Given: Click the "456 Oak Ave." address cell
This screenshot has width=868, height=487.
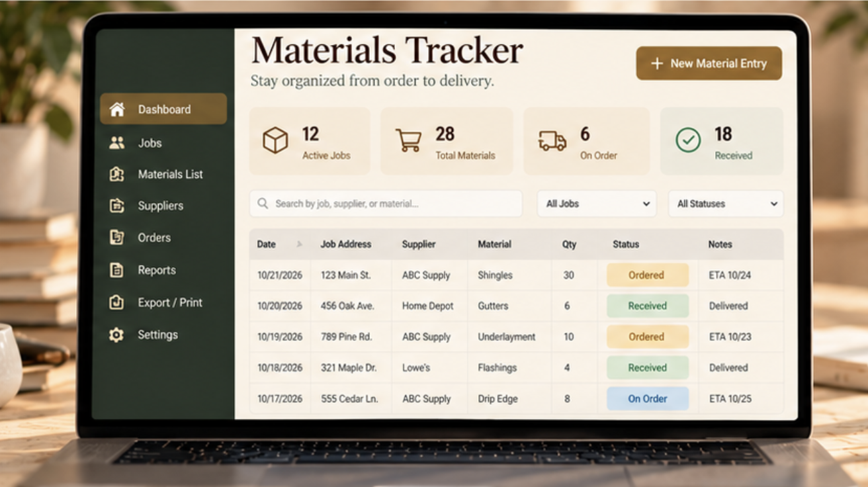Looking at the screenshot, I should click(347, 306).
